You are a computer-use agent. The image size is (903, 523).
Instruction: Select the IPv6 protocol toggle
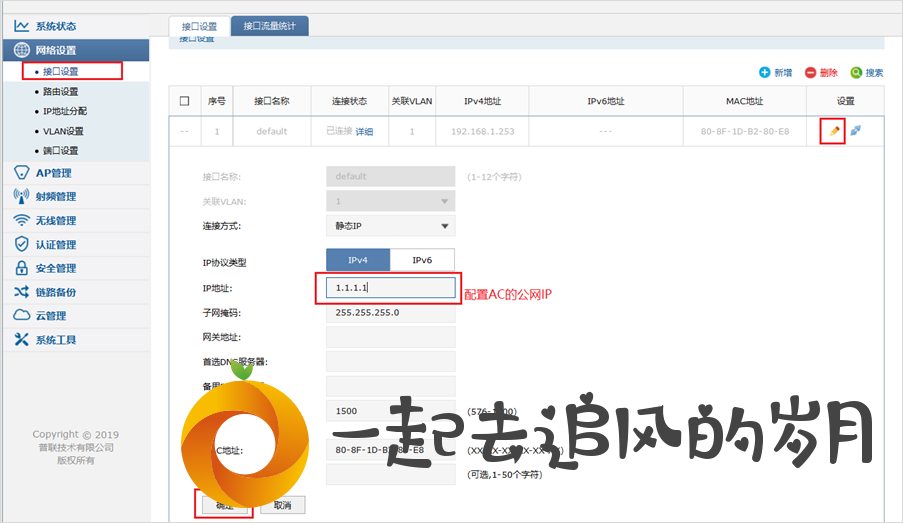(422, 260)
